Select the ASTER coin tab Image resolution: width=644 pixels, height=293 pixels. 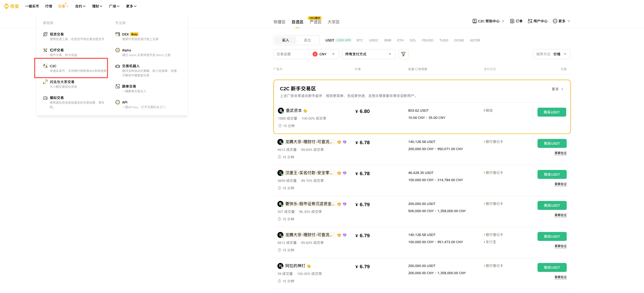tap(475, 40)
